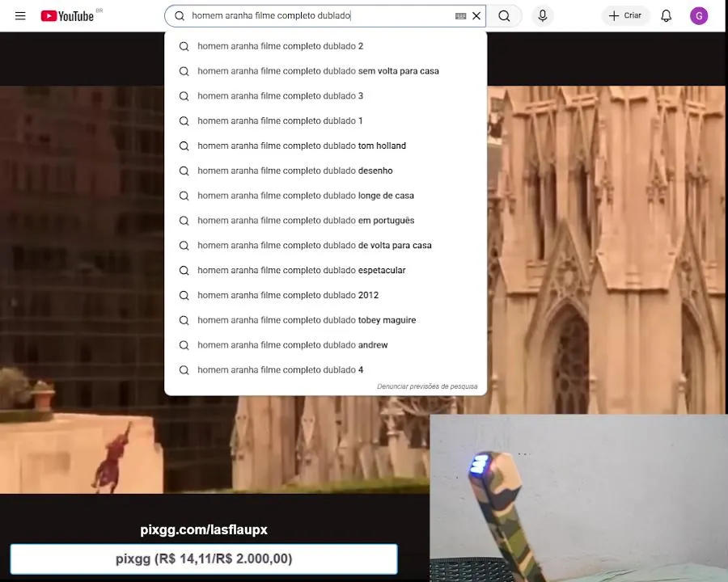The width and height of the screenshot is (728, 582).
Task: Open the virtual keyboard icon in search box
Action: click(x=460, y=16)
